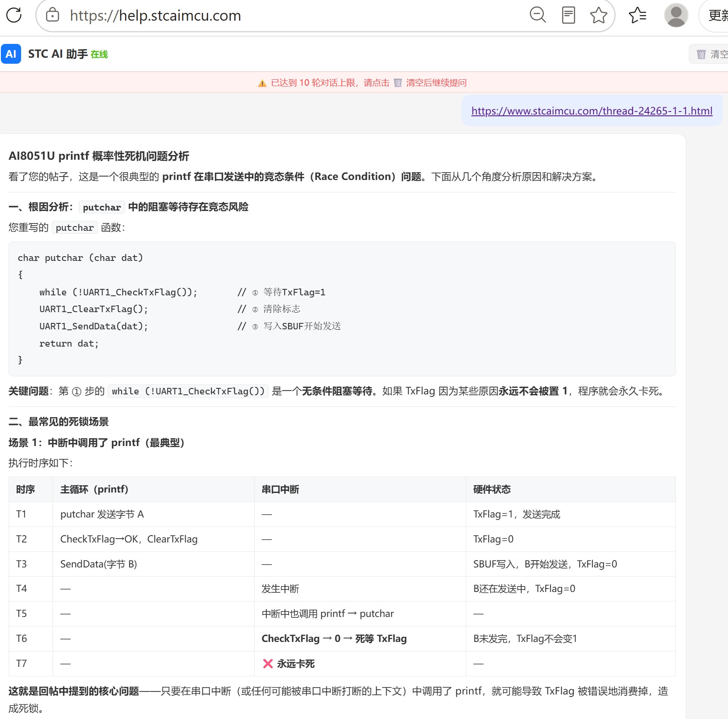This screenshot has width=728, height=719.
Task: Click code line UART1_ClearTxFlag();
Action: tap(93, 309)
